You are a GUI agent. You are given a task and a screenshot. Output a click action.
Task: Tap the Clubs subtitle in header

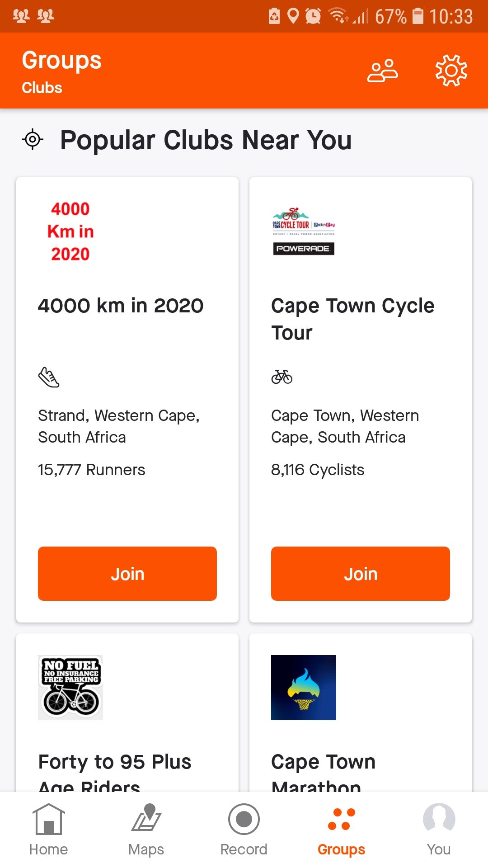tap(42, 88)
